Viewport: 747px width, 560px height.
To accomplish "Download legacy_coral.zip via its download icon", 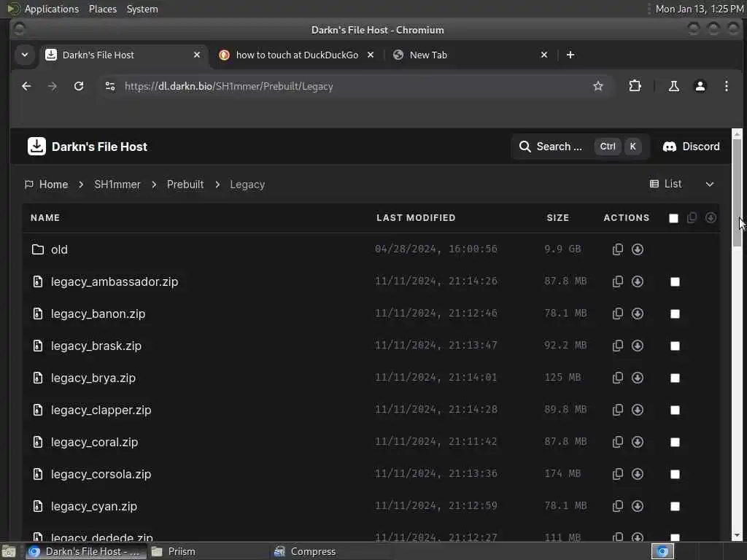I will tap(638, 442).
